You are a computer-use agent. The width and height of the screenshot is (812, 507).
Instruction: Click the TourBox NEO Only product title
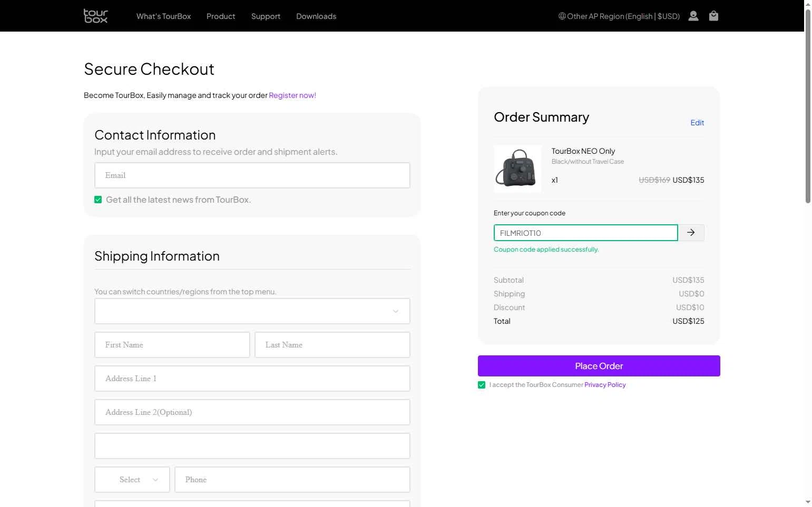(583, 151)
